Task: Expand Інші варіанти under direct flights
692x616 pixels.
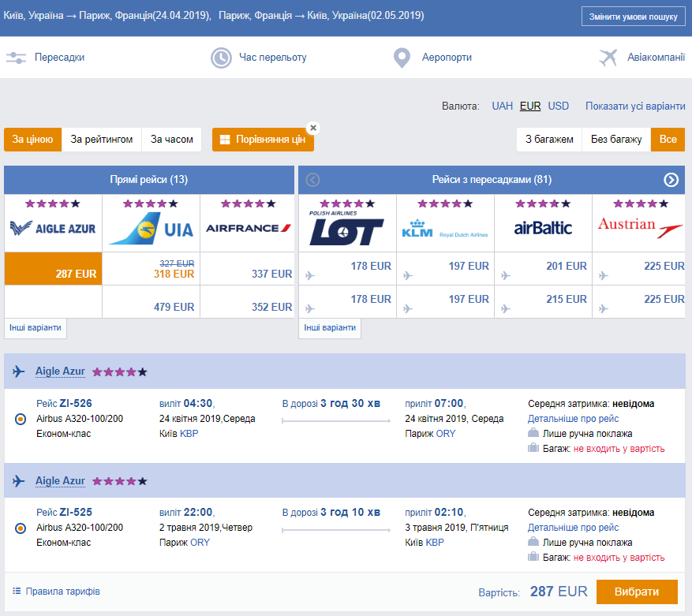Action: pos(36,328)
